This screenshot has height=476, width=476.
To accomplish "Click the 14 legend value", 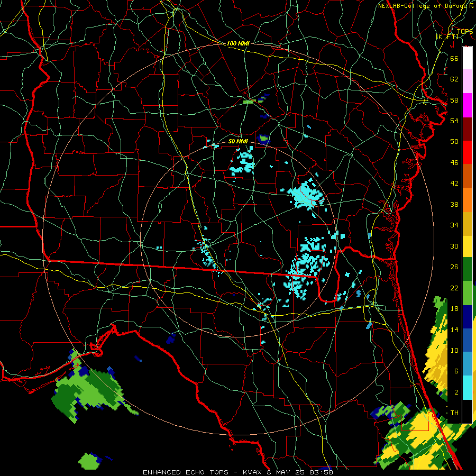I will 454,329.
